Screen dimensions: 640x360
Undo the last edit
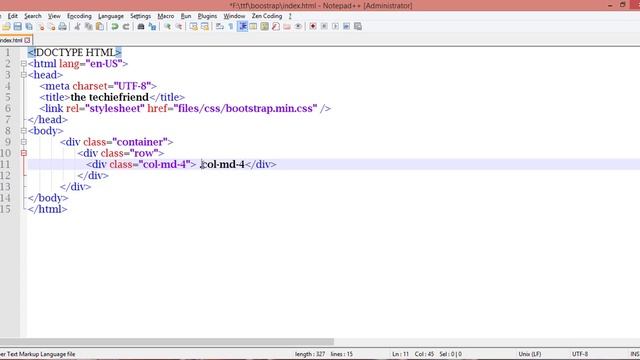pyautogui.click(x=115, y=27)
